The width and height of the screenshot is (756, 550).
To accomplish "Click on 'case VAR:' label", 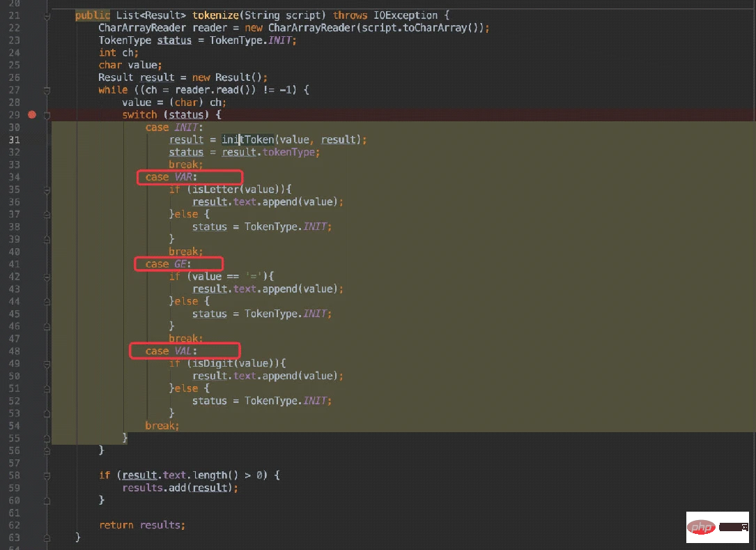I will click(171, 177).
